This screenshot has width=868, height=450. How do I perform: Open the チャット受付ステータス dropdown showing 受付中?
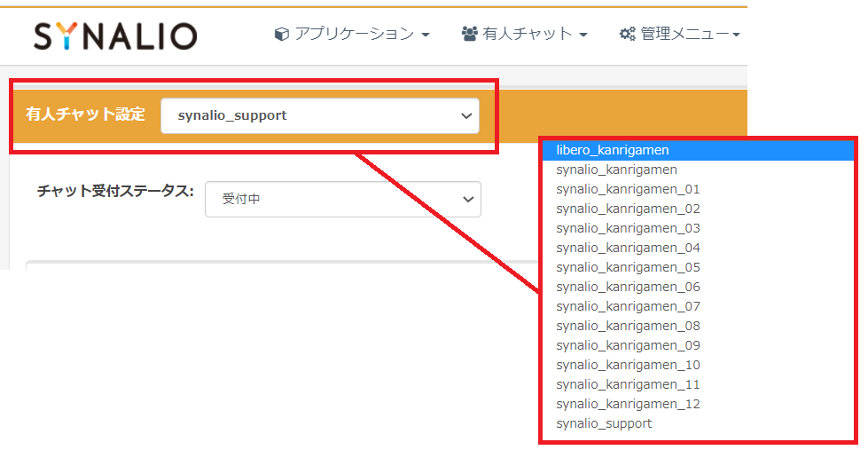point(342,199)
